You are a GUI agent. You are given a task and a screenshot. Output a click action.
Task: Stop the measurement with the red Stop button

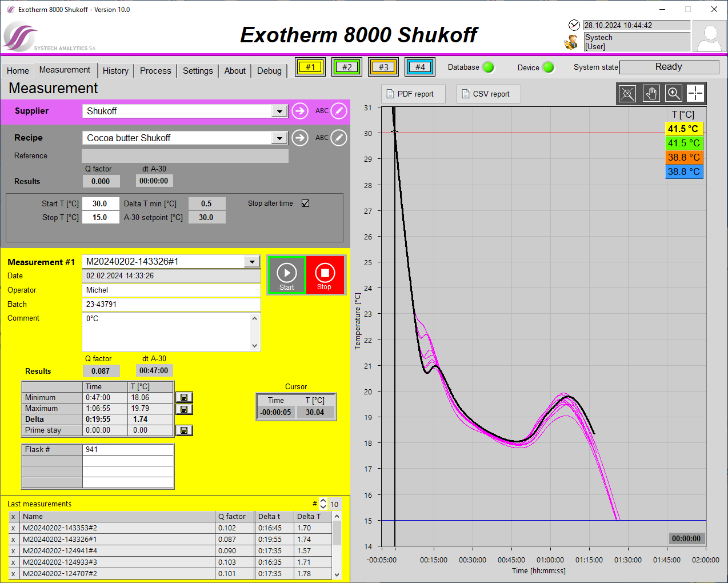(x=325, y=275)
